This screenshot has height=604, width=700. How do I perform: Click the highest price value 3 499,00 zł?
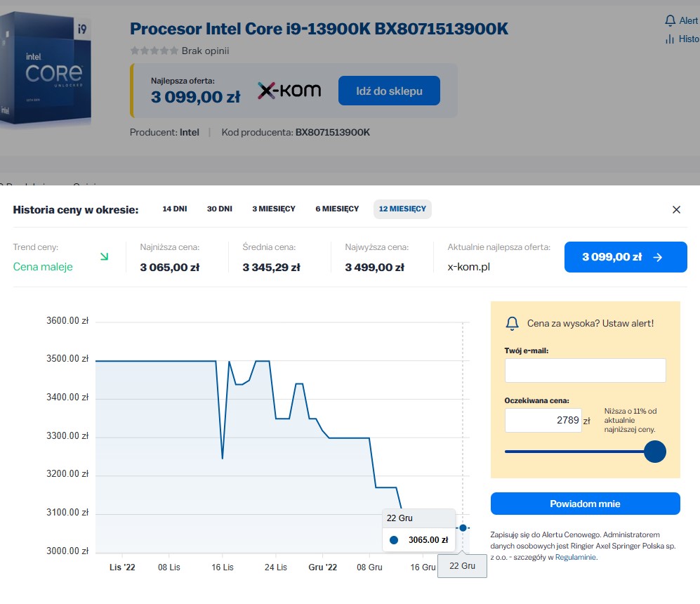pyautogui.click(x=374, y=268)
